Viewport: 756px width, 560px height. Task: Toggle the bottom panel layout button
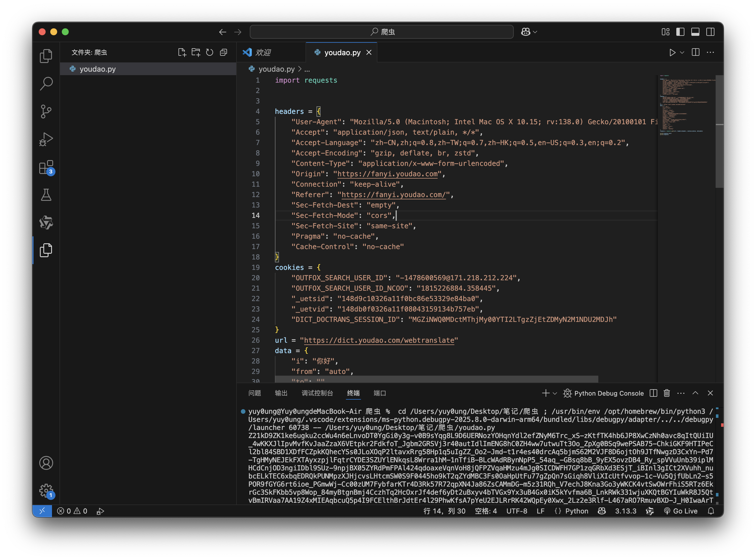tap(695, 32)
